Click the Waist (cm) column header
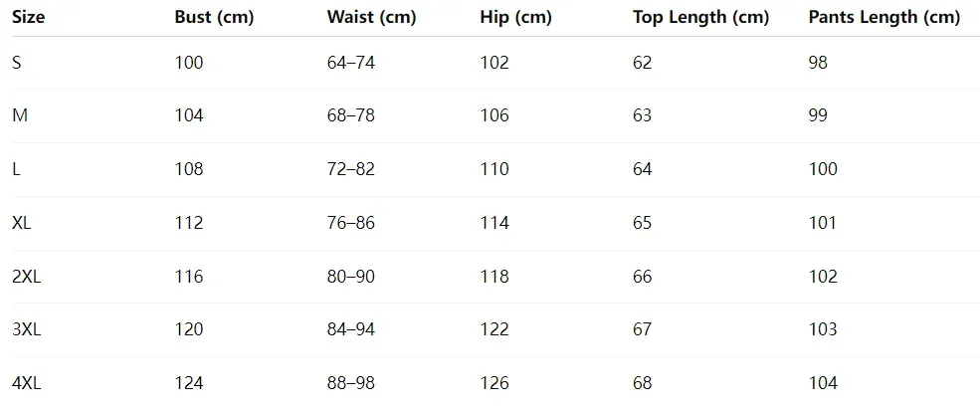Image resolution: width=980 pixels, height=410 pixels. click(371, 17)
